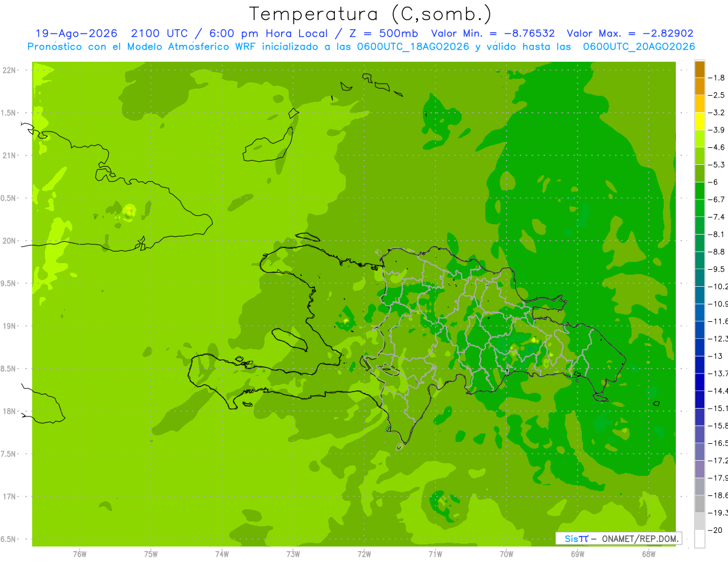
Task: Click the "-20" colorbar label
Action: point(716,530)
